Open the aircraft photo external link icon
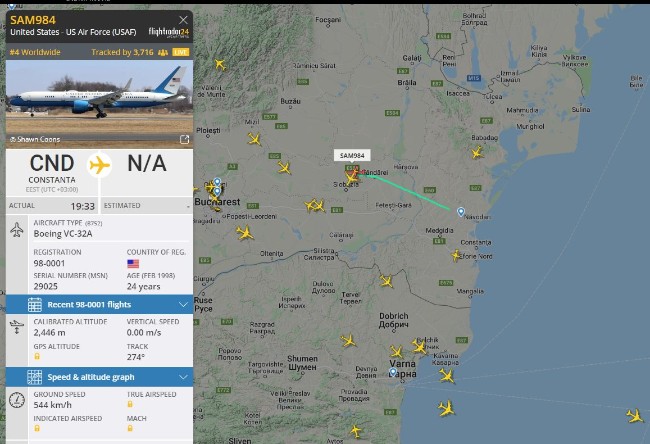The height and width of the screenshot is (444, 650). click(184, 139)
